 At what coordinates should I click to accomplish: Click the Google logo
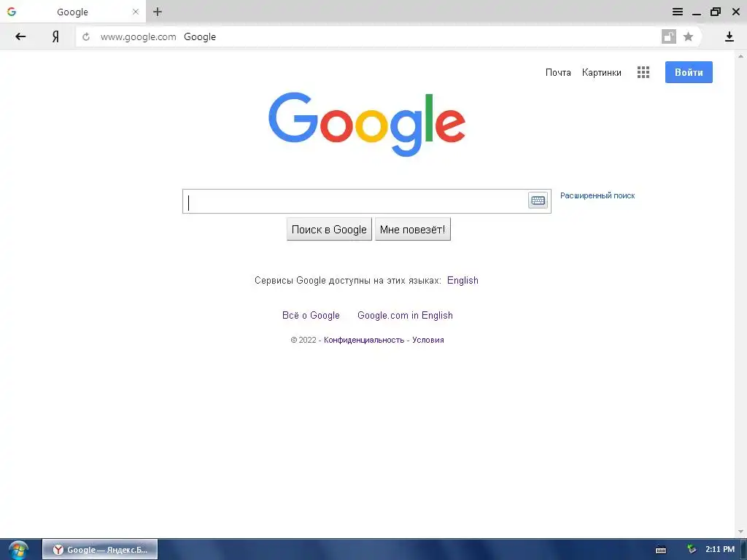click(367, 124)
